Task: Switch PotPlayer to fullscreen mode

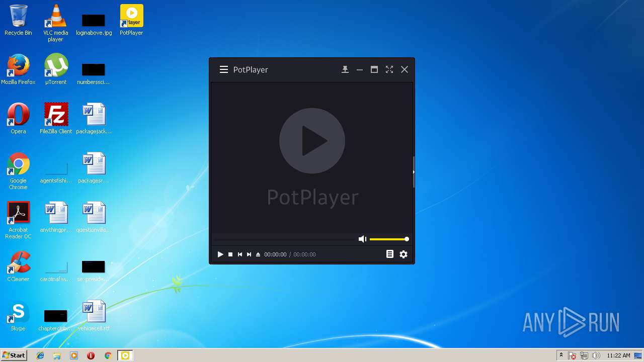Action: pos(389,70)
